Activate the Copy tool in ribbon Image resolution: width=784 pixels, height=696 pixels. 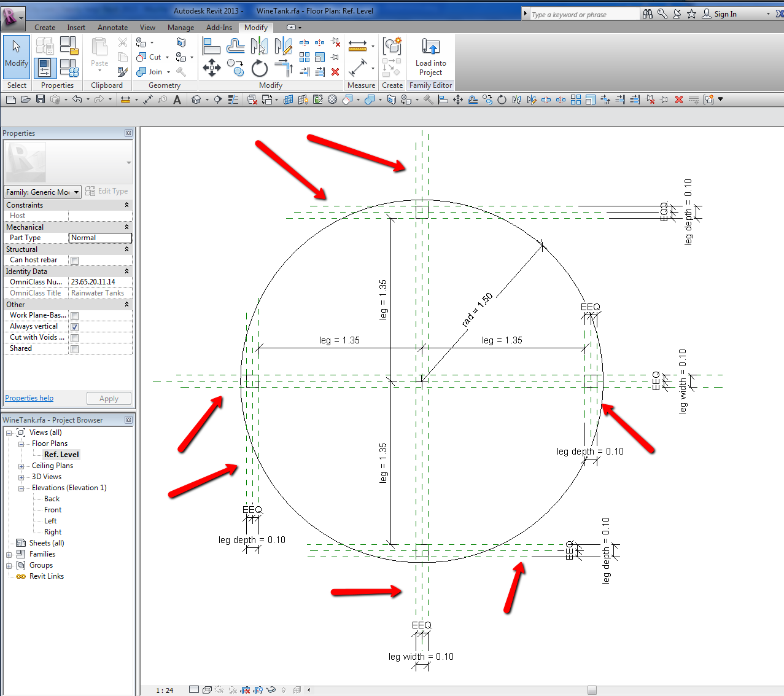click(x=235, y=68)
